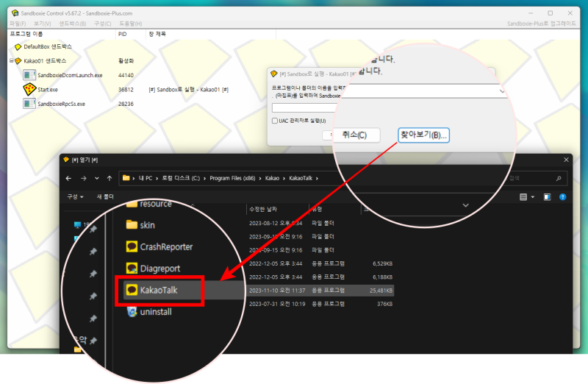
Task: Click the blue help icon in file dialog
Action: 562,197
